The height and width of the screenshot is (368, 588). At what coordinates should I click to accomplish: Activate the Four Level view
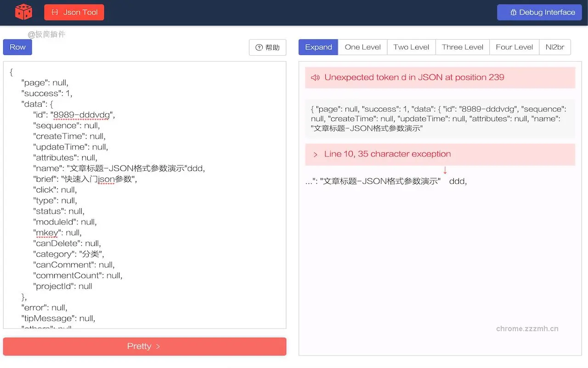(x=514, y=47)
